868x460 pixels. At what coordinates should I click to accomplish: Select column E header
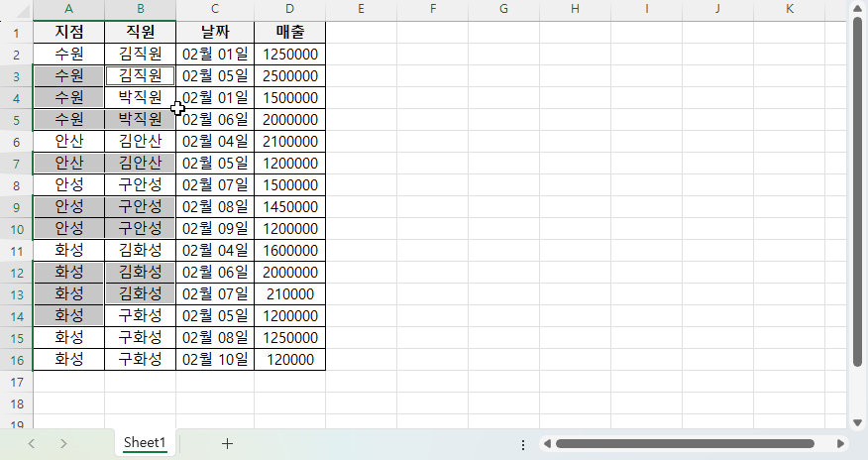point(361,9)
